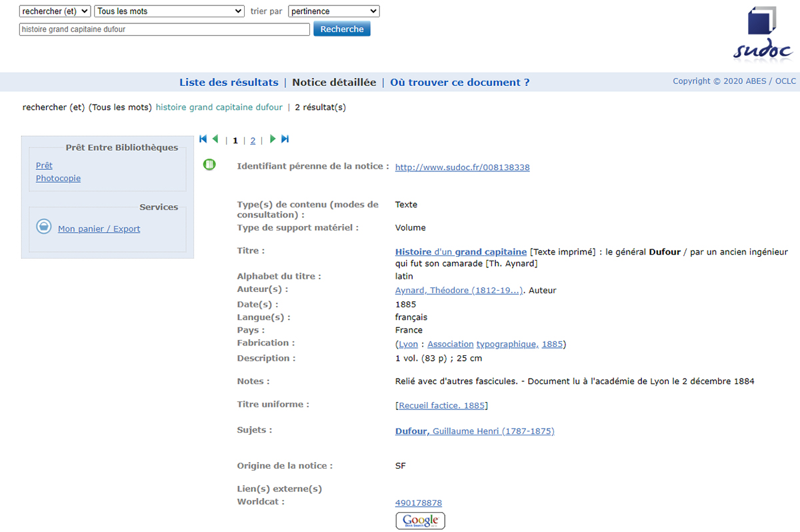
Task: Click the date value 1885
Action: point(405,305)
